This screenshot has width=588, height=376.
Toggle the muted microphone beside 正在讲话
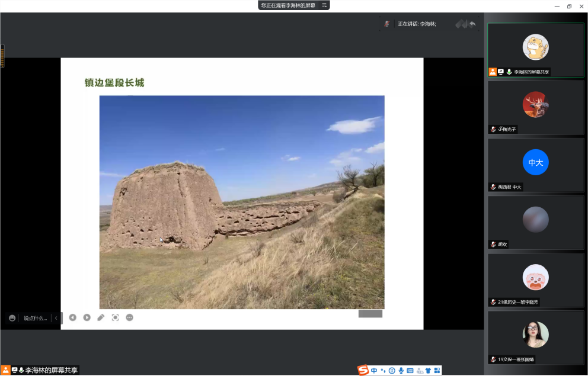point(386,24)
